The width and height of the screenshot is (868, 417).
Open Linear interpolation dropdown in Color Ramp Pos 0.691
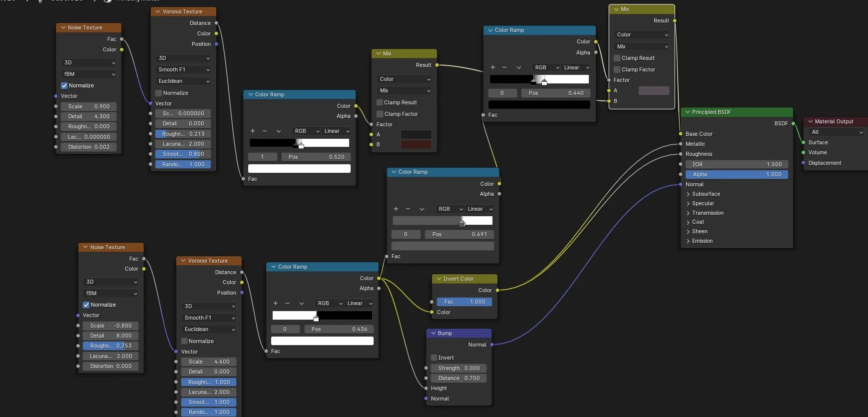(x=480, y=209)
